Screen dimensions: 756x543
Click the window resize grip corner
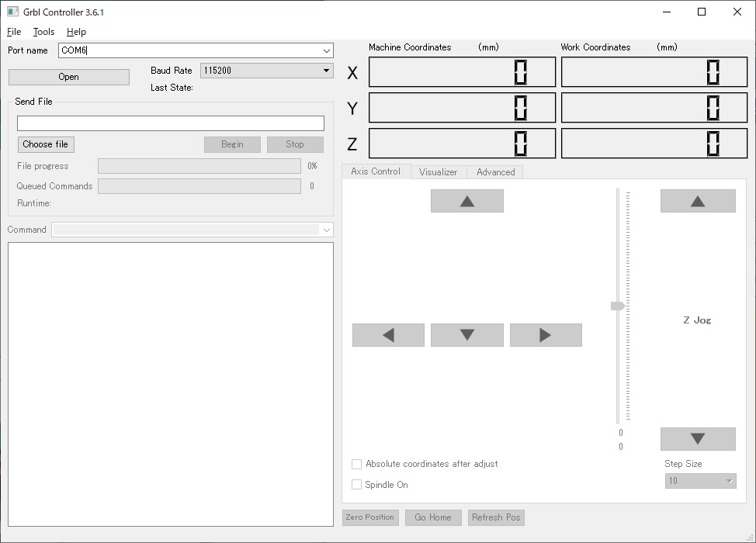click(x=751, y=538)
